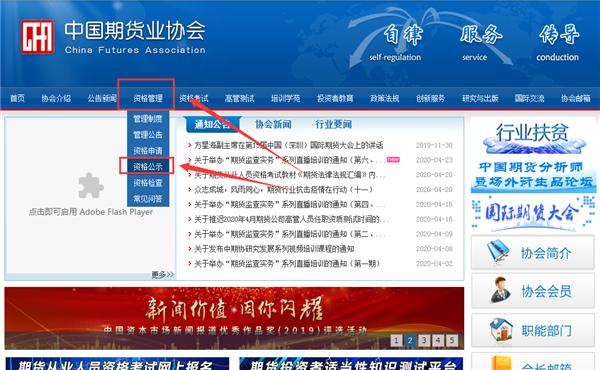Open the 期货投资者适当性知识测试平台 banner
600x370 pixels.
tap(351, 364)
